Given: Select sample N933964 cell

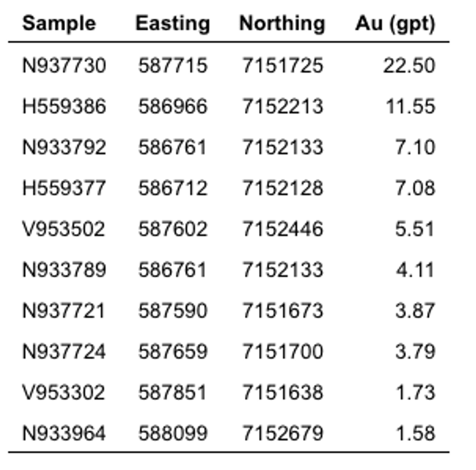Looking at the screenshot, I should 64,433.
